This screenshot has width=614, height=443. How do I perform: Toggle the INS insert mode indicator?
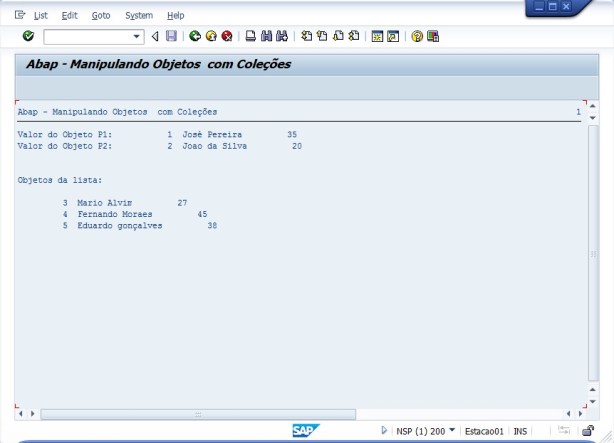[520, 430]
